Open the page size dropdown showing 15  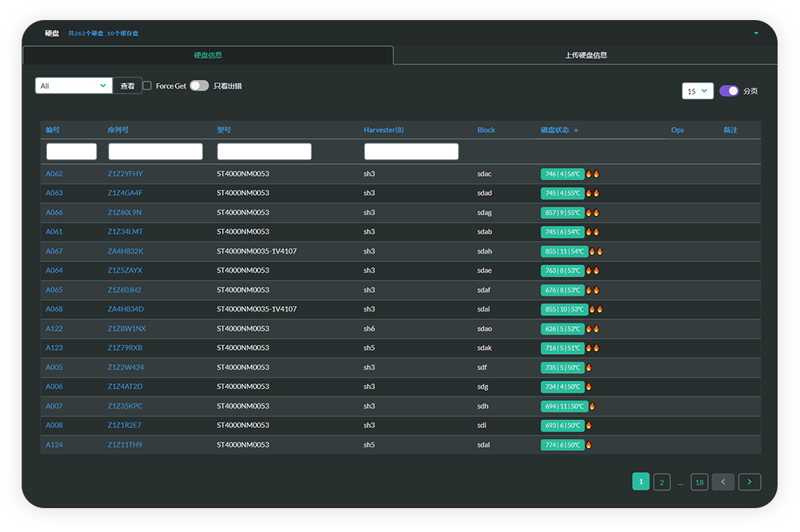pos(697,91)
